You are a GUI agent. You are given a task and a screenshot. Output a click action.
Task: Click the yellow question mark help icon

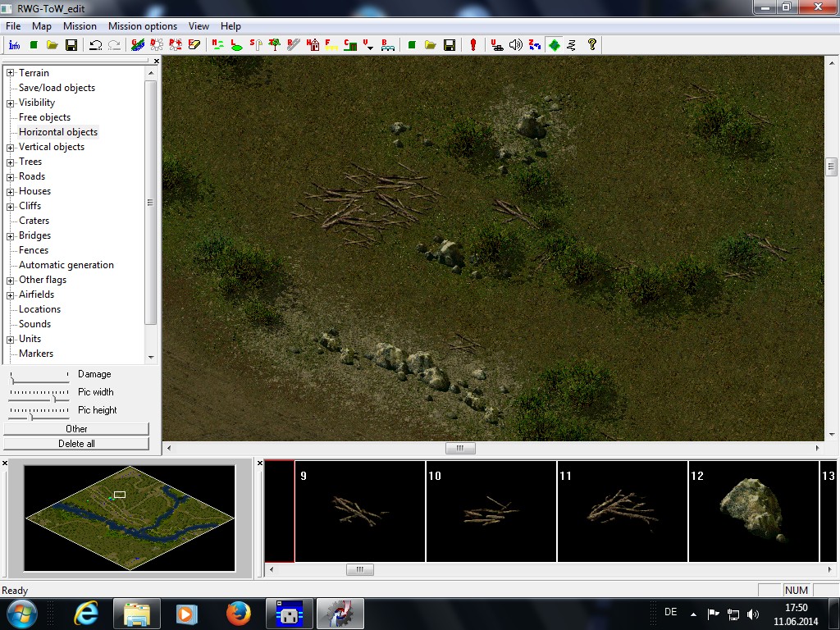(x=592, y=45)
